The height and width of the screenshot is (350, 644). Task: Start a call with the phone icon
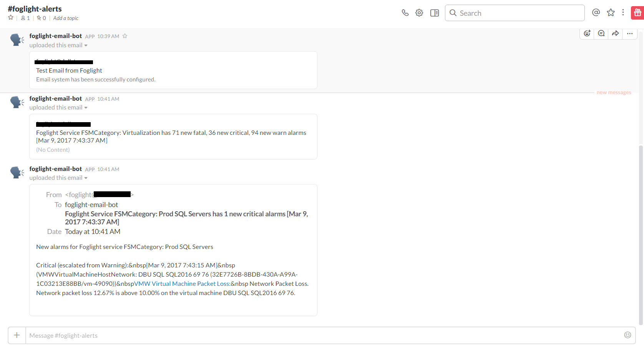coord(405,13)
